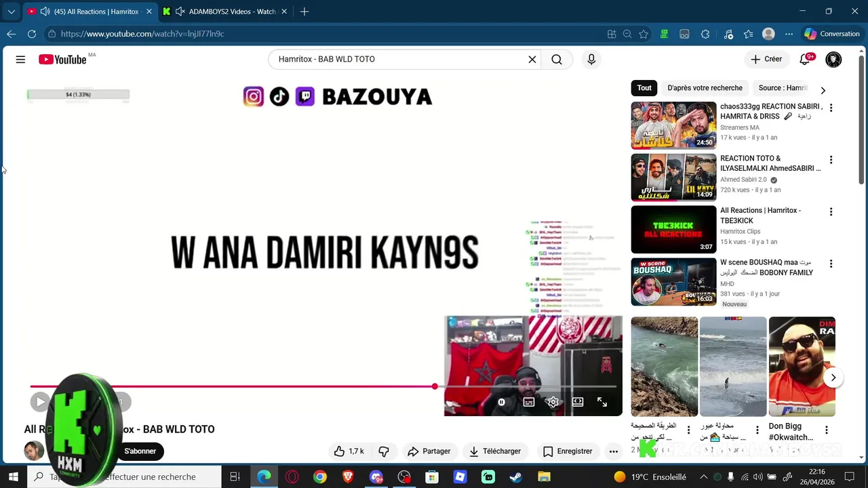Viewport: 868px width, 488px height.
Task: Toggle cinema mode in the player
Action: [578, 402]
